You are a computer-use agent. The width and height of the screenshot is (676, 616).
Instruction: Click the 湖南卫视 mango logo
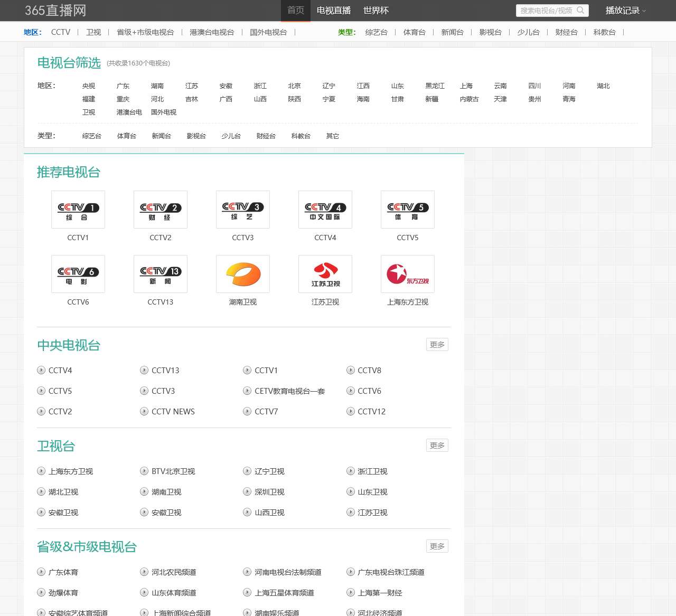(242, 273)
